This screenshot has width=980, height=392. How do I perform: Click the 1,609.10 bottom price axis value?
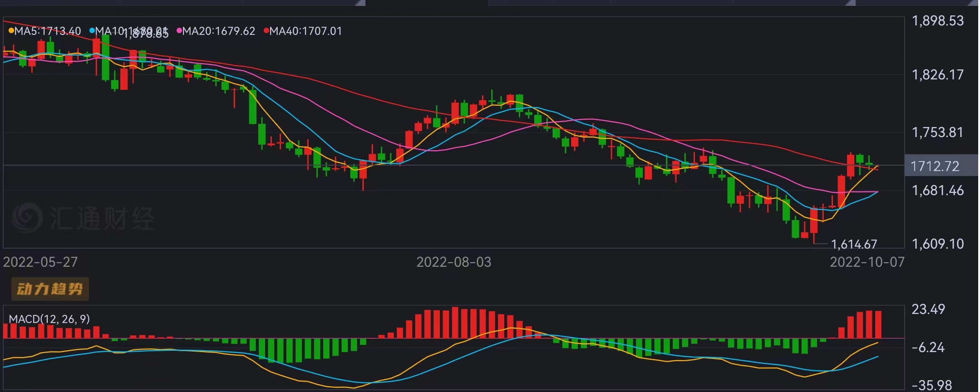pos(937,244)
